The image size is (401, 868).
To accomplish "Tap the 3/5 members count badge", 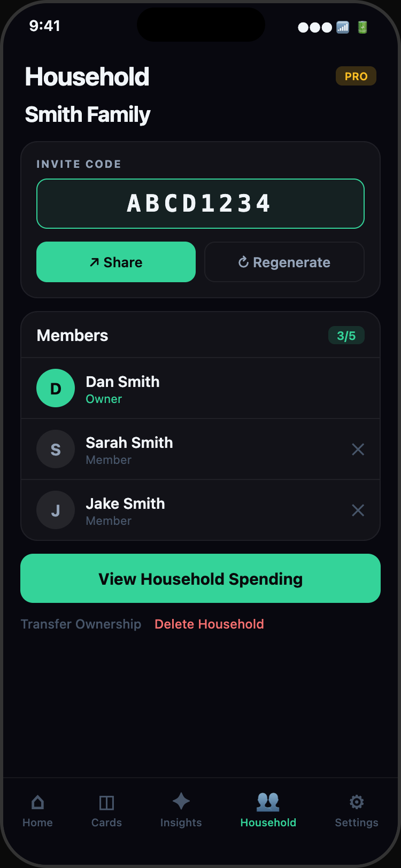I will click(346, 336).
